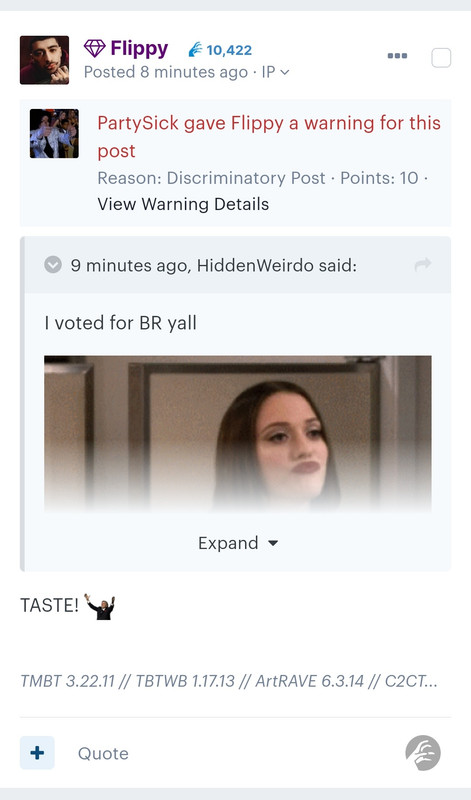The width and height of the screenshot is (471, 800).
Task: Open Flippy username profile link
Action: (x=139, y=48)
